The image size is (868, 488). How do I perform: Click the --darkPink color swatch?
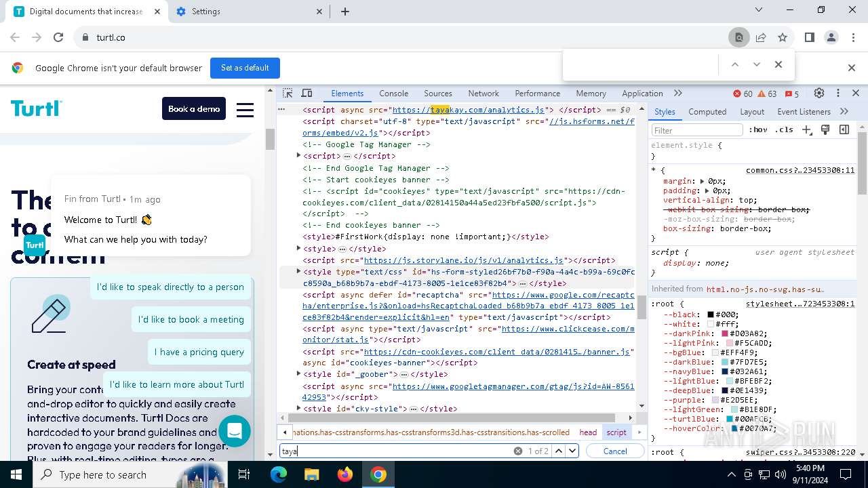click(x=725, y=334)
